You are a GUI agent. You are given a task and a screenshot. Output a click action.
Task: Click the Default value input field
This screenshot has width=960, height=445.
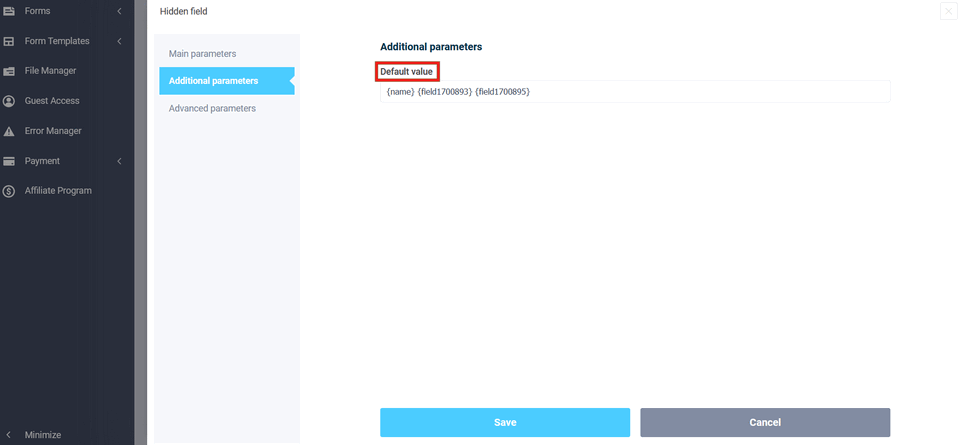pyautogui.click(x=635, y=92)
